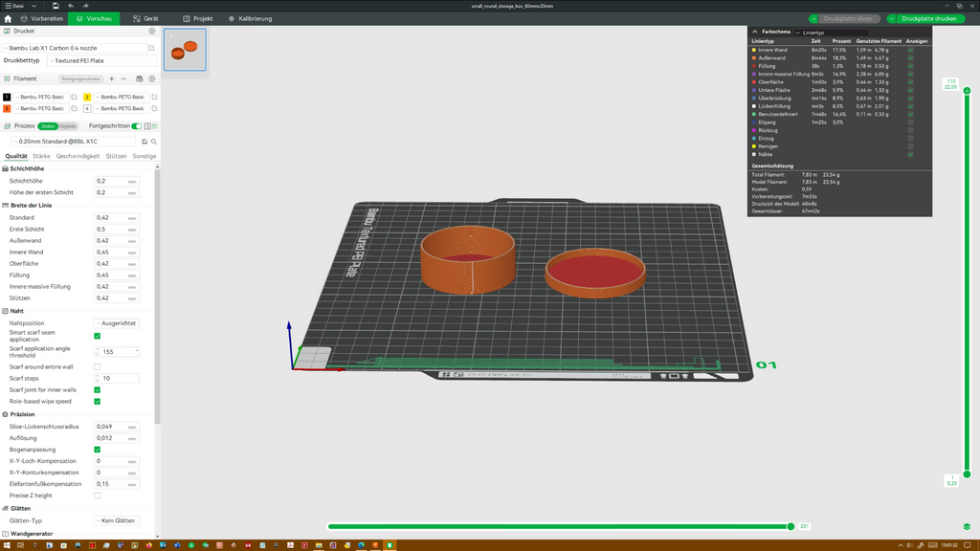The width and height of the screenshot is (980, 551).
Task: Select Global process scope
Action: [x=48, y=126]
